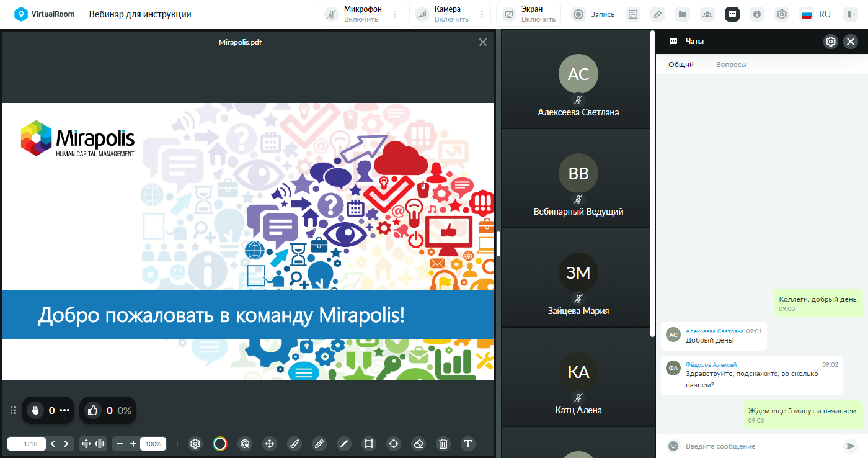Open drawing toolbar settings gear

click(x=195, y=444)
